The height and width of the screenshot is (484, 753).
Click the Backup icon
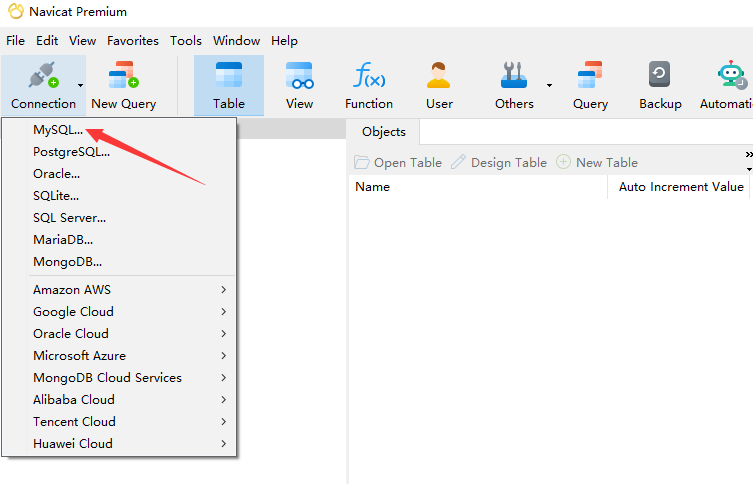pos(659,74)
